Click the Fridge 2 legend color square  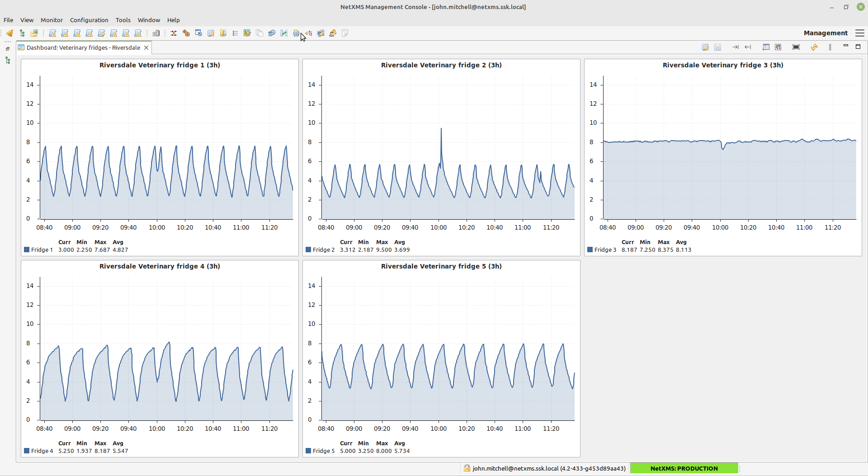[x=308, y=250]
